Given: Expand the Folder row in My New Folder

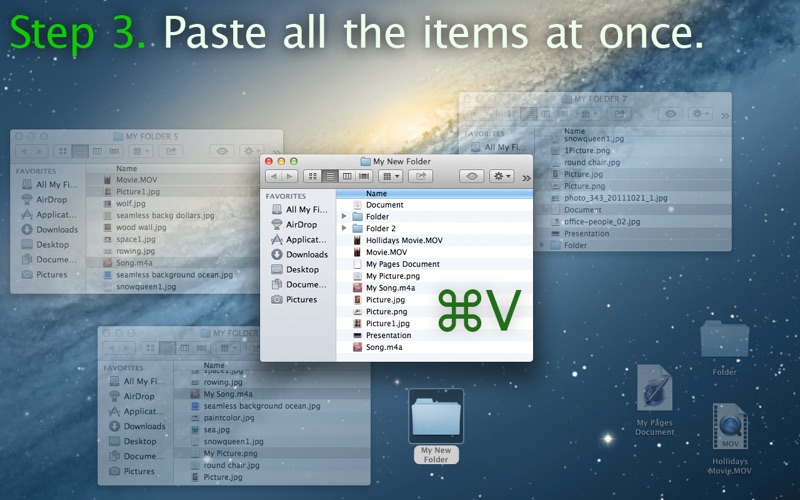Looking at the screenshot, I should (x=344, y=216).
